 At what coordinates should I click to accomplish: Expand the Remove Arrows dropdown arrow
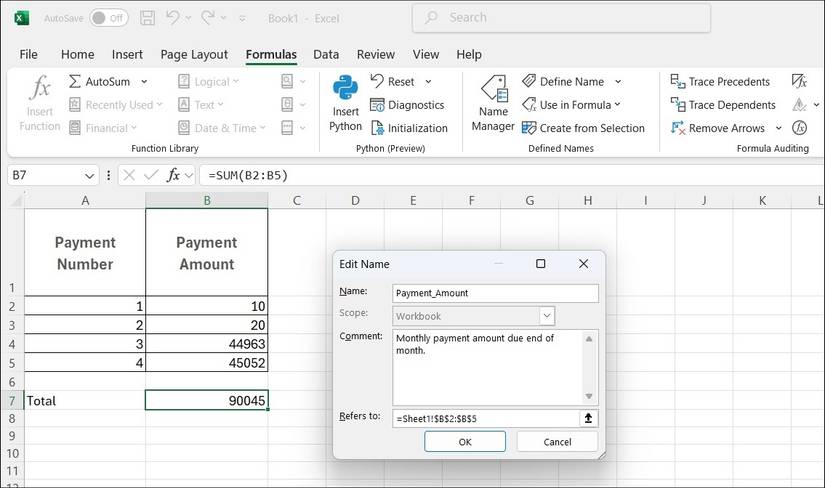[779, 128]
